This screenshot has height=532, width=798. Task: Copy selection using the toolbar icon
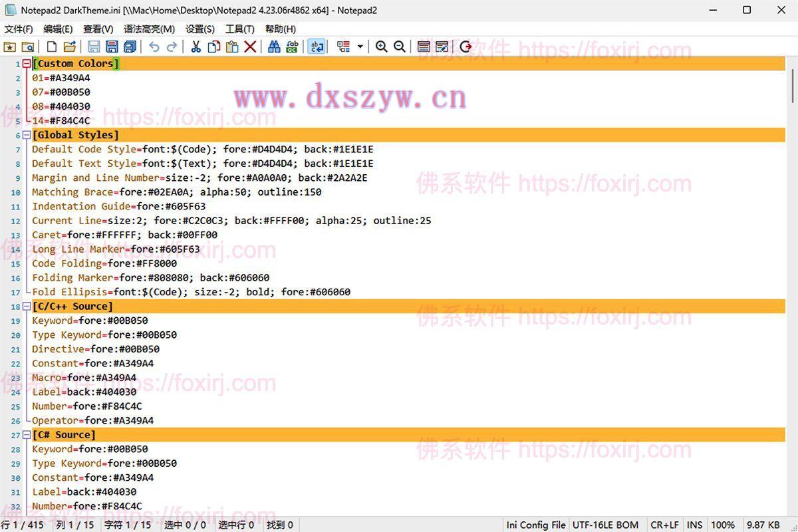point(213,47)
